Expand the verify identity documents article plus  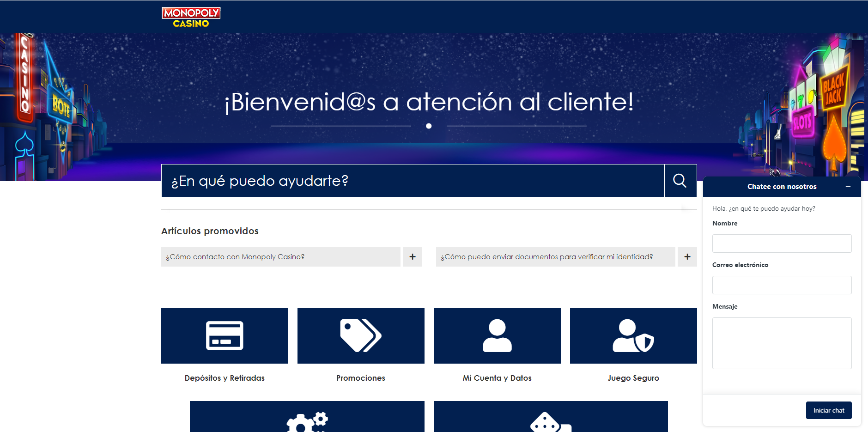(687, 256)
